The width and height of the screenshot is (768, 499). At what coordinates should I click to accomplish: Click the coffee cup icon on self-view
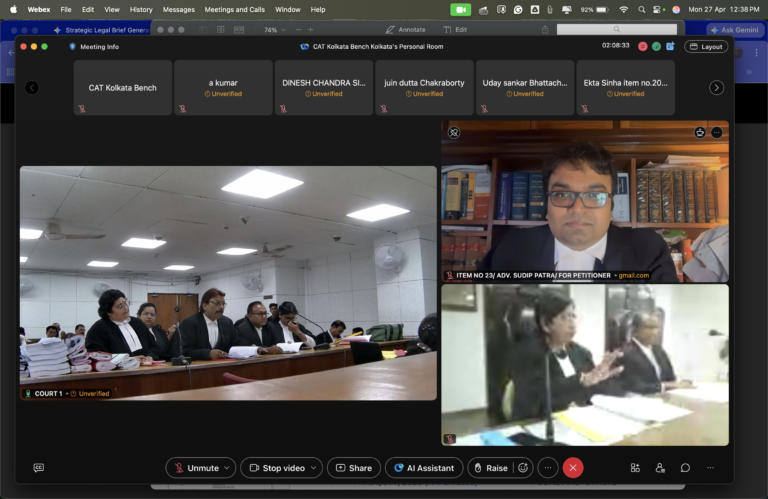(x=700, y=132)
